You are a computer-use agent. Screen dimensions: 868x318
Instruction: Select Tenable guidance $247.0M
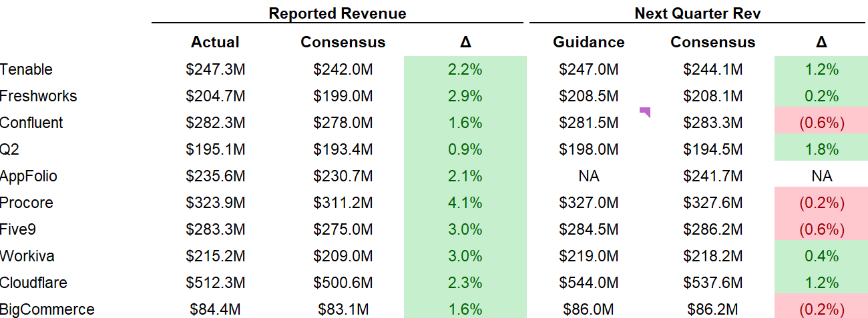[589, 69]
